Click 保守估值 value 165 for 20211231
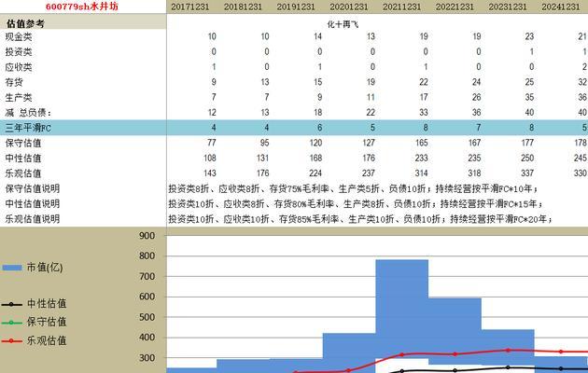This screenshot has width=588, height=373. pos(421,143)
